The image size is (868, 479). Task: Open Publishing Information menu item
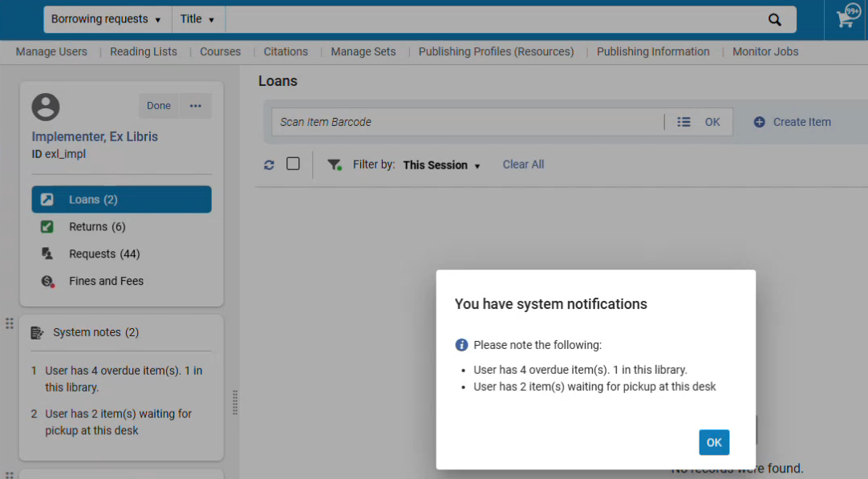click(x=653, y=51)
